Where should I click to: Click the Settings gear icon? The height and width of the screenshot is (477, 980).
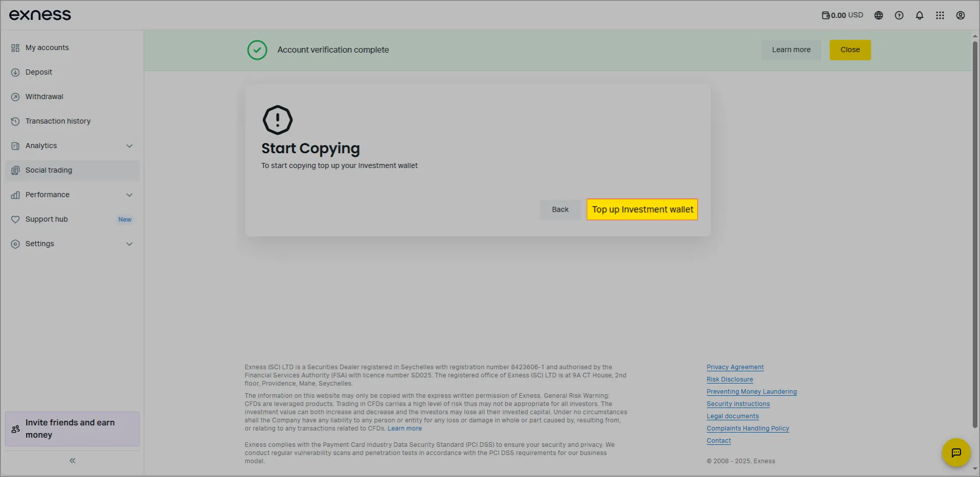click(15, 244)
